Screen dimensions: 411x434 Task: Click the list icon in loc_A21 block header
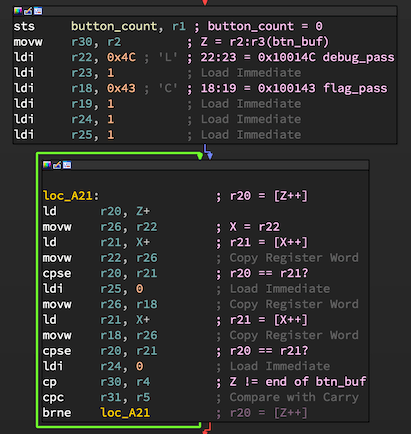[67, 165]
